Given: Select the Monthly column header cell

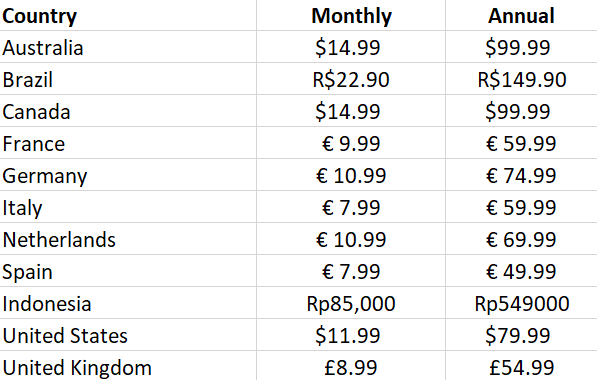Looking at the screenshot, I should click(x=351, y=15).
